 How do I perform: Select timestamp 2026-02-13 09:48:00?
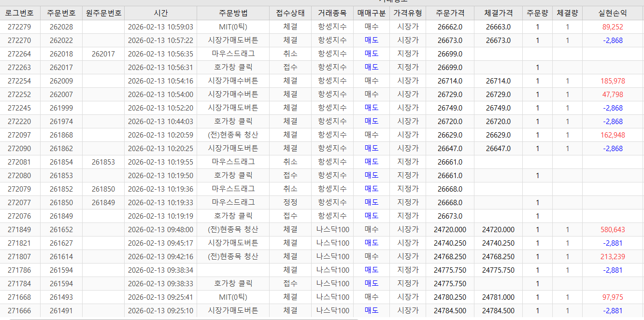160,230
